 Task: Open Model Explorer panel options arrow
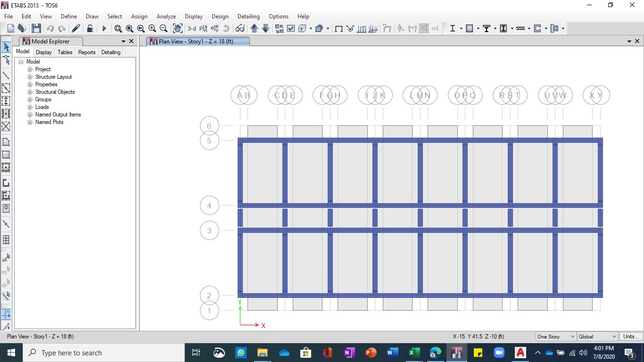tap(124, 41)
